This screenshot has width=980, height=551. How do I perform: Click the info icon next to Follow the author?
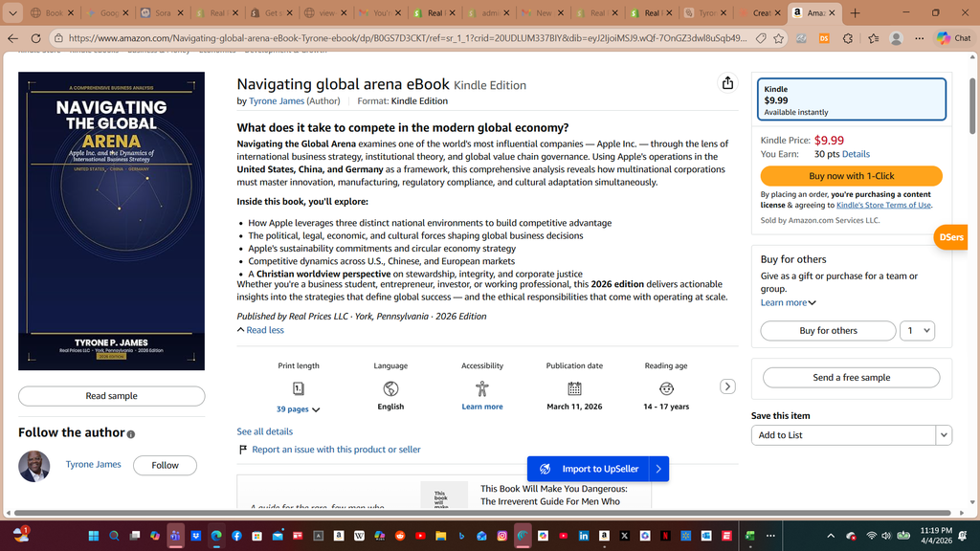(x=130, y=434)
